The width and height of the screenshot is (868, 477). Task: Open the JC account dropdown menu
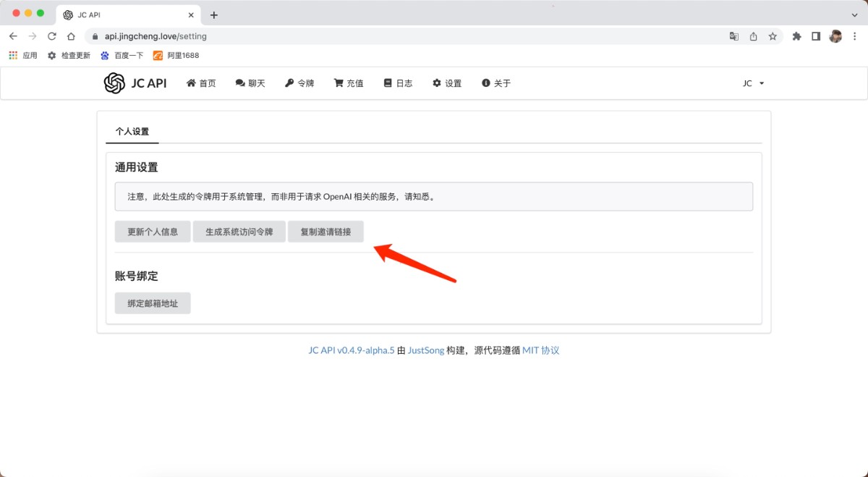point(752,83)
